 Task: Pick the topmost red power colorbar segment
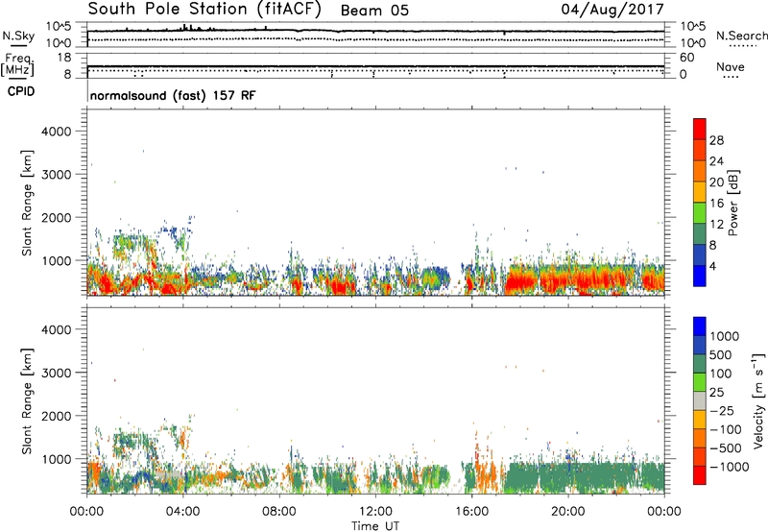point(700,129)
